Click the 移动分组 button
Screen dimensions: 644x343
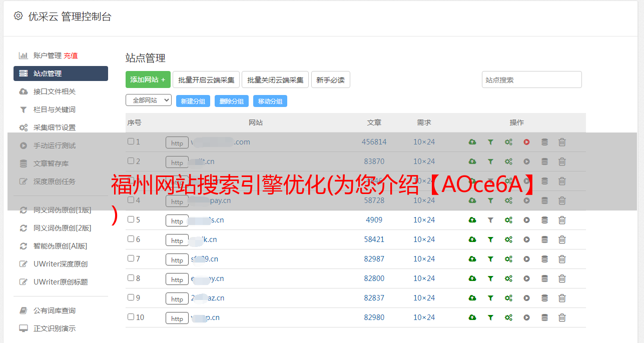(x=270, y=101)
